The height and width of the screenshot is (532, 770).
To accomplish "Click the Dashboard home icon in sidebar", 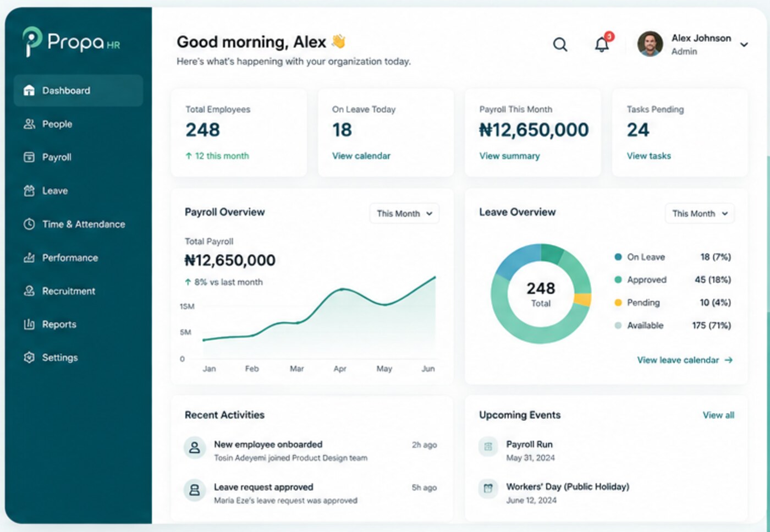I will [x=29, y=90].
